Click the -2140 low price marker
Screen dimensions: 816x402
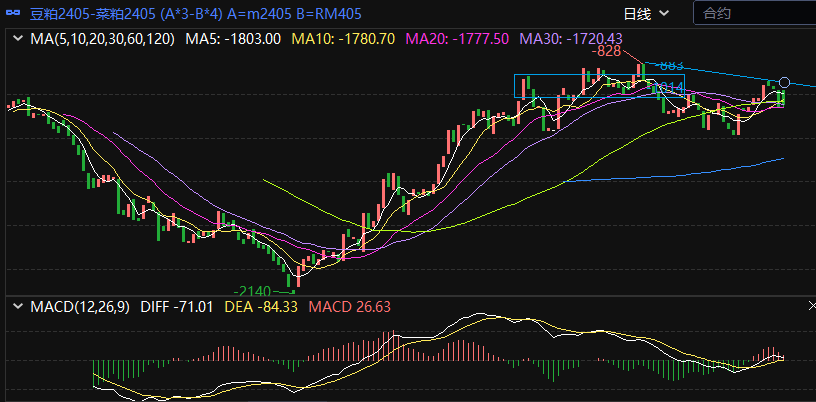[253, 290]
